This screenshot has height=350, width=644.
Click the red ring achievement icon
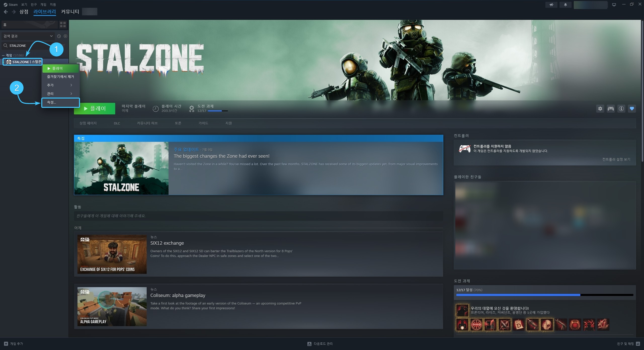point(575,324)
